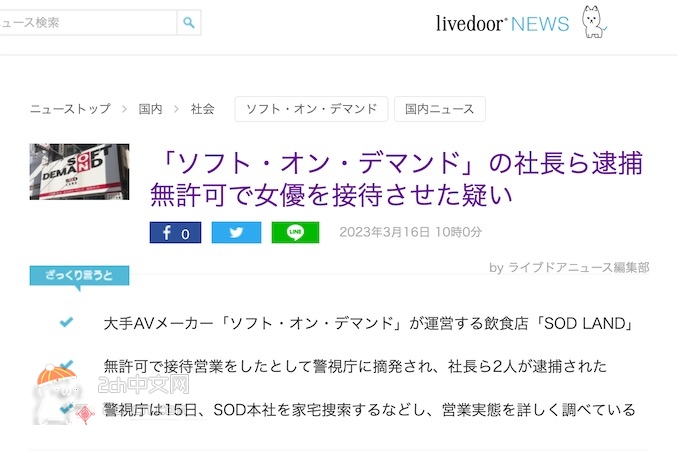Click the ざっくり言うと summary label
Viewport: 678px width, 455px height.
click(x=80, y=276)
